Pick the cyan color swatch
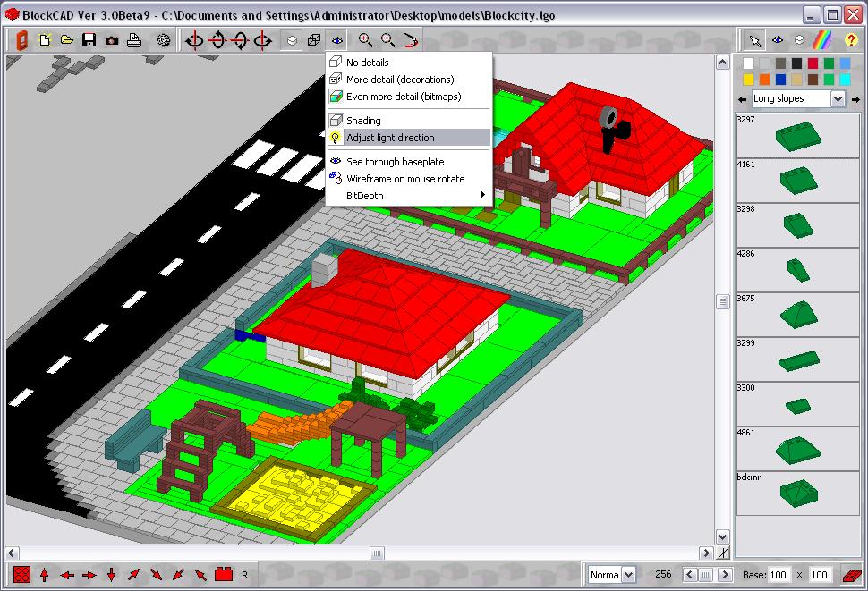Screen dimensions: 868x591 click(845, 80)
